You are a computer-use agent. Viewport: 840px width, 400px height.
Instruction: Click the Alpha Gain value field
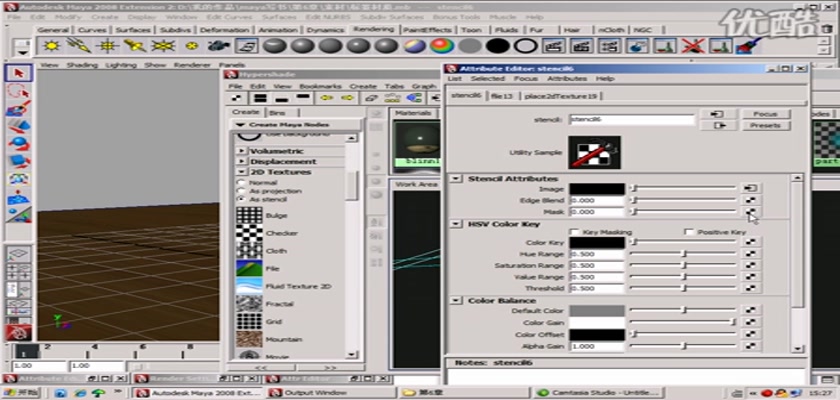point(597,346)
